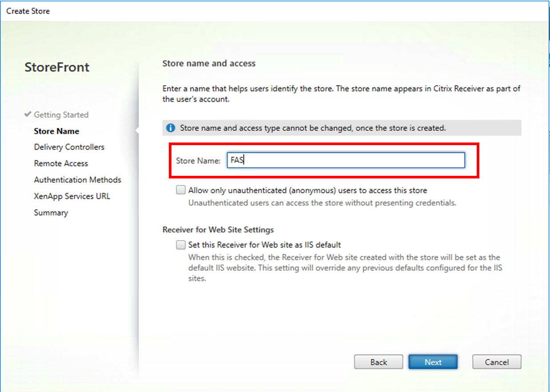Switch to the Summary step
The width and height of the screenshot is (550, 392).
pos(51,213)
